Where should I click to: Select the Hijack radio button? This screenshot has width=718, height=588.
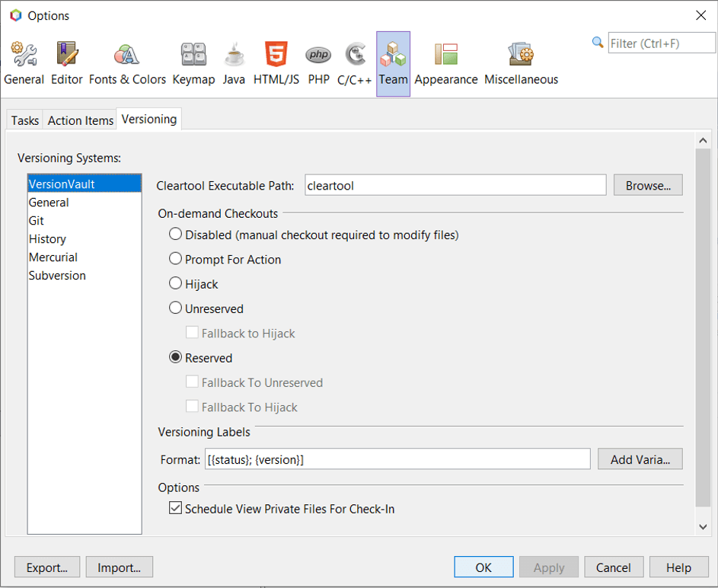(175, 283)
